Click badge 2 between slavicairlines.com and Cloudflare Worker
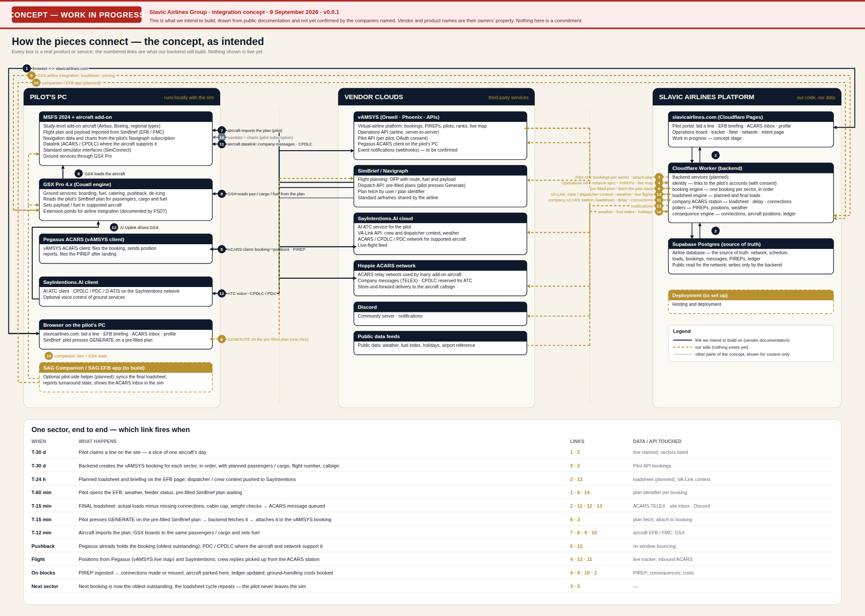Screen dimensions: 865x616 pyautogui.click(x=716, y=156)
